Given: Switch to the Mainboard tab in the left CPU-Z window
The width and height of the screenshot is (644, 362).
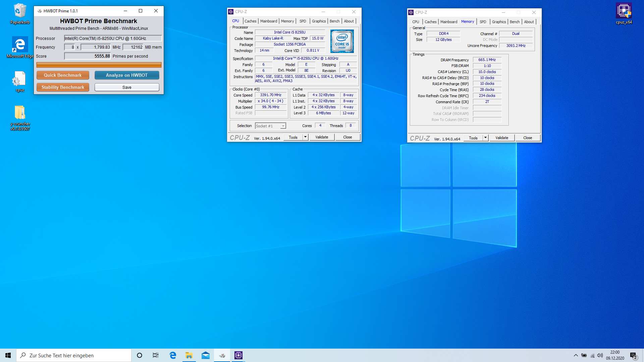Looking at the screenshot, I should [269, 21].
